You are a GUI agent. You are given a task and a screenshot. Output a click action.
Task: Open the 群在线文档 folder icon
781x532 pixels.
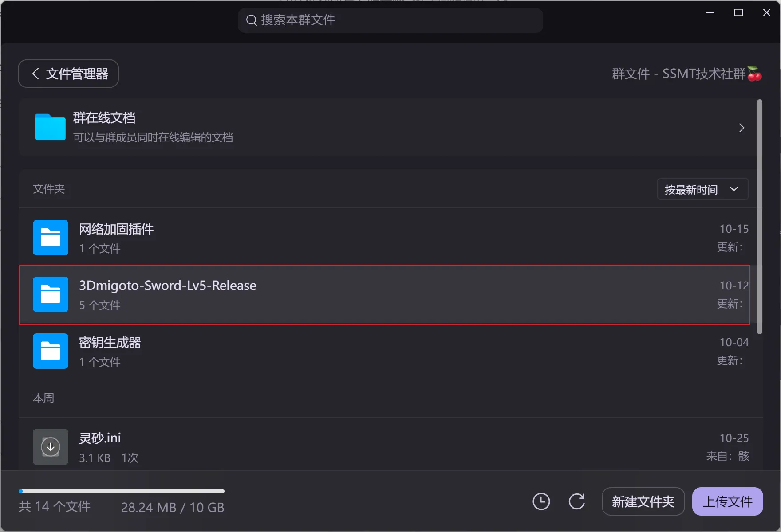[50, 127]
